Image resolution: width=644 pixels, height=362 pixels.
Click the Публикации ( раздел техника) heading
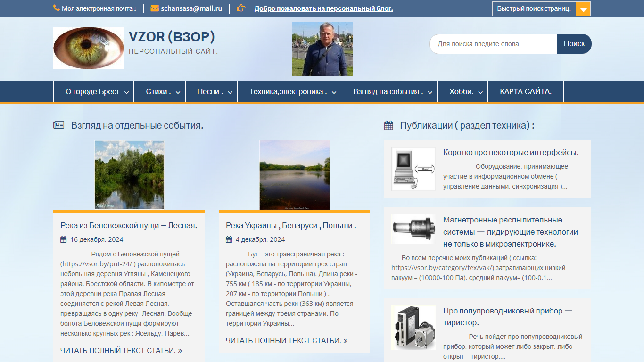point(467,125)
